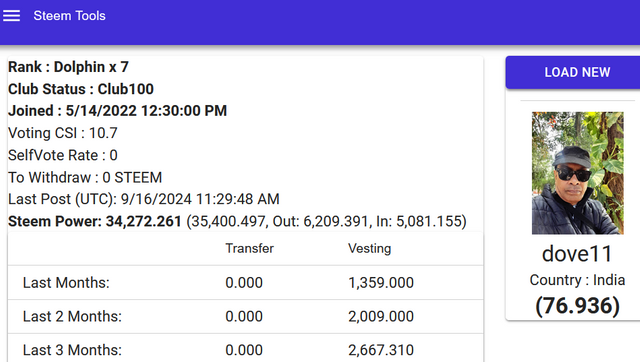Image resolution: width=640 pixels, height=362 pixels.
Task: Click the Vesting column header
Action: [x=369, y=248]
